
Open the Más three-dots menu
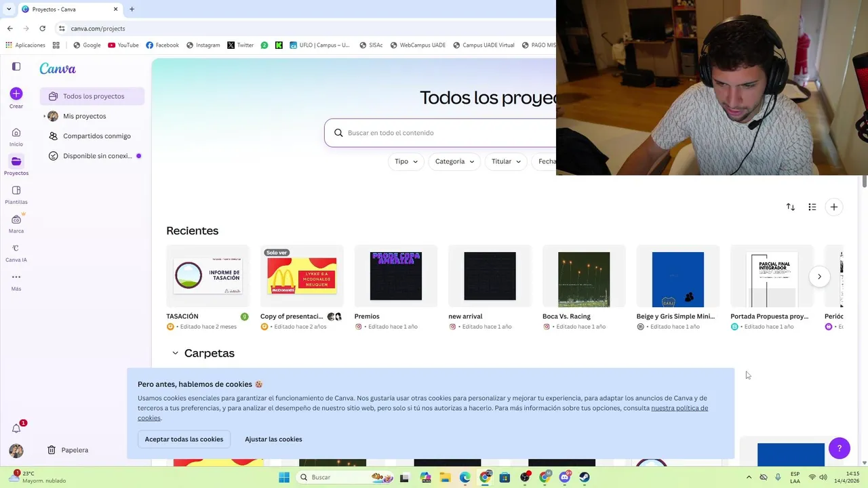(x=16, y=281)
